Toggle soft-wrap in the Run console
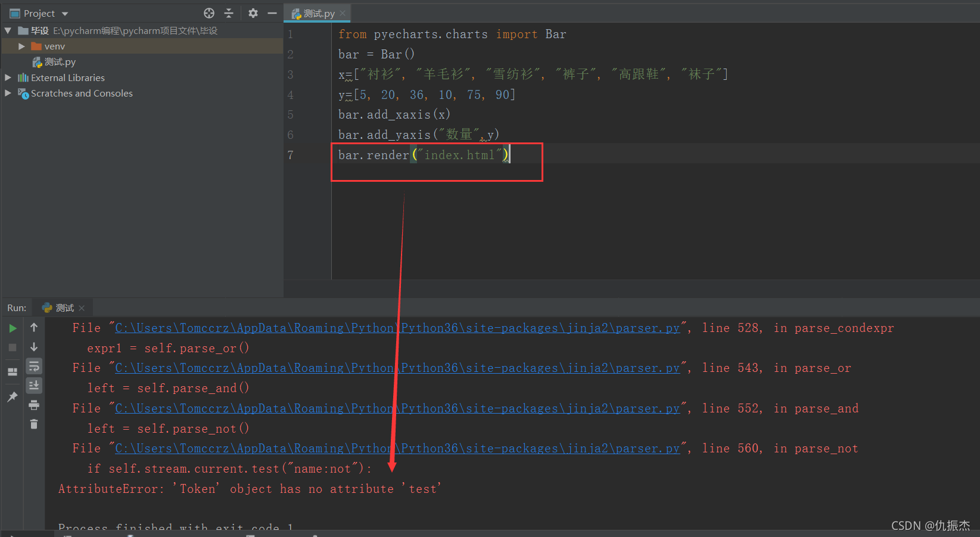980x537 pixels. [x=34, y=366]
